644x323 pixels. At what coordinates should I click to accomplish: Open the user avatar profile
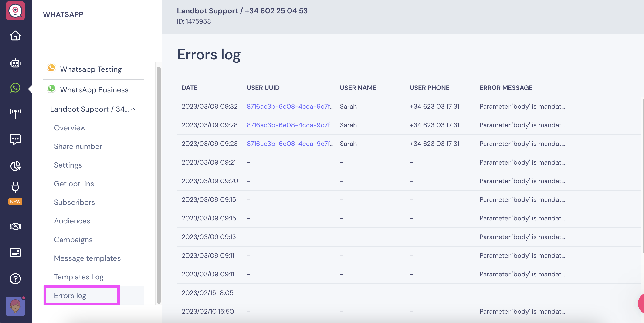tap(15, 306)
